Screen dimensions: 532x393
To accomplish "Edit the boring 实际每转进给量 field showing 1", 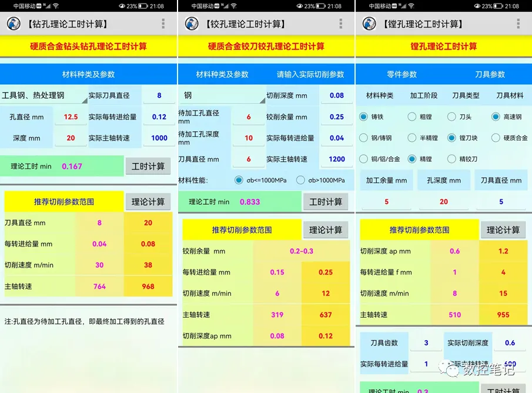I will point(426,364).
